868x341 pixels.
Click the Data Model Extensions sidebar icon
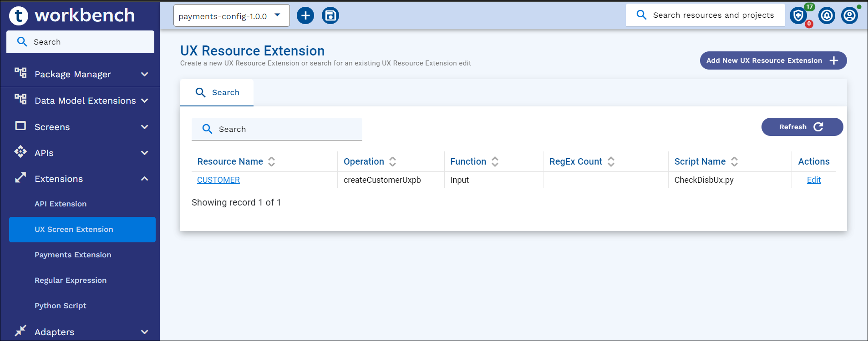coord(20,99)
